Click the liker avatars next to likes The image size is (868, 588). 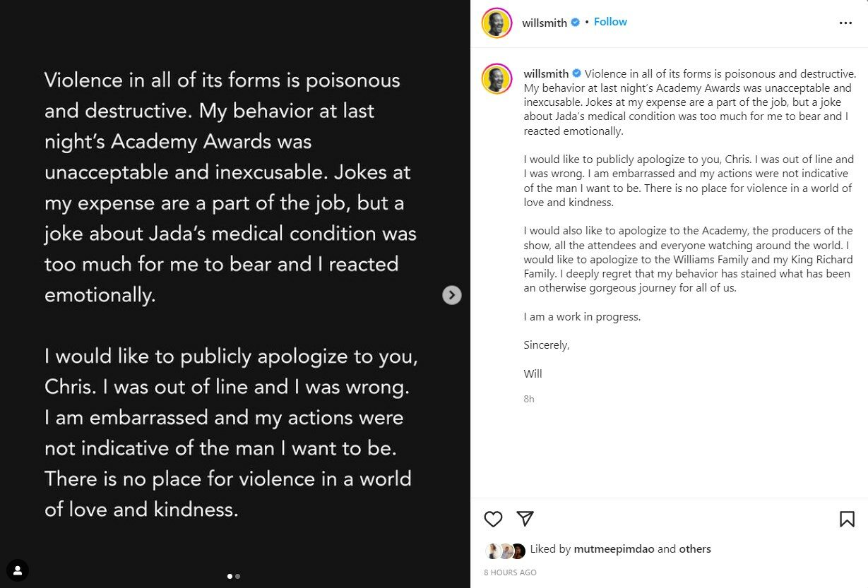point(506,551)
